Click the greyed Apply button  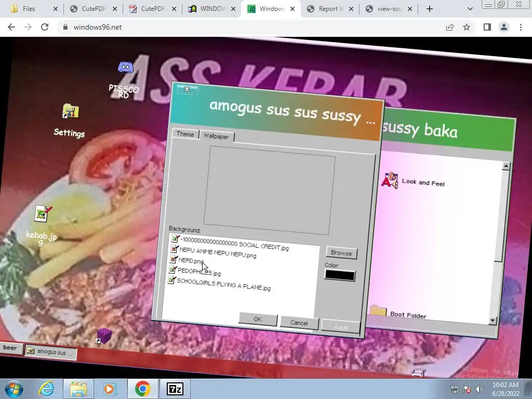pos(341,326)
